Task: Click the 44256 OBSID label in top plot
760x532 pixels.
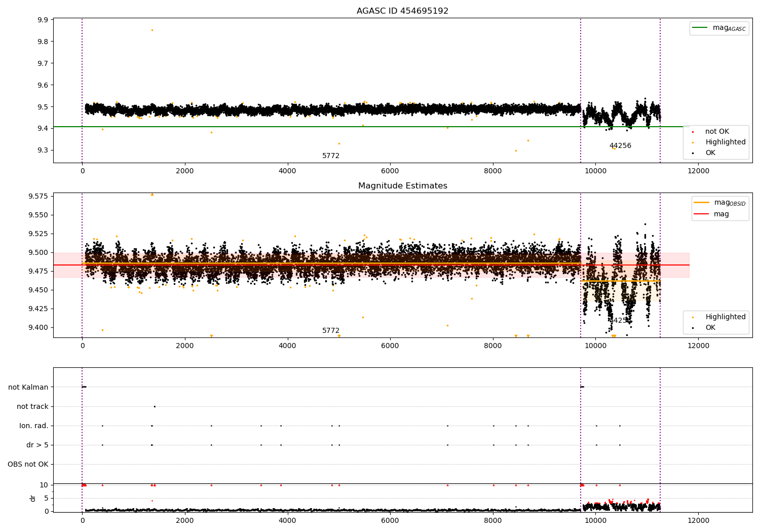Action: coord(620,146)
